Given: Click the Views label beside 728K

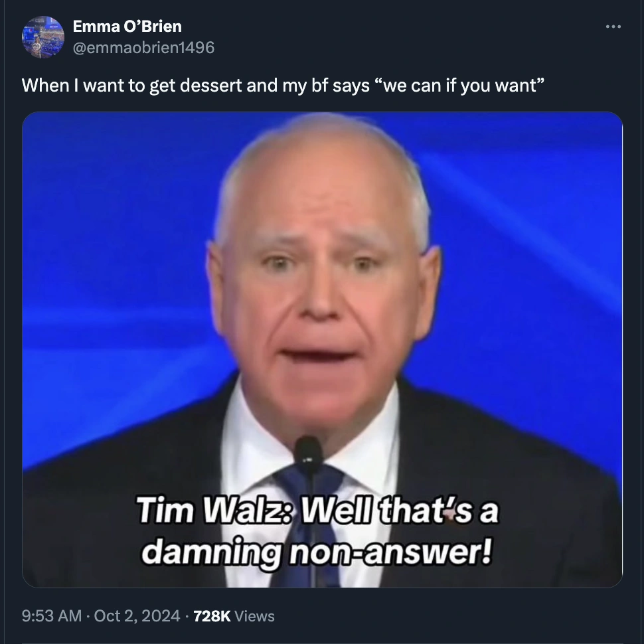Looking at the screenshot, I should pos(254,615).
